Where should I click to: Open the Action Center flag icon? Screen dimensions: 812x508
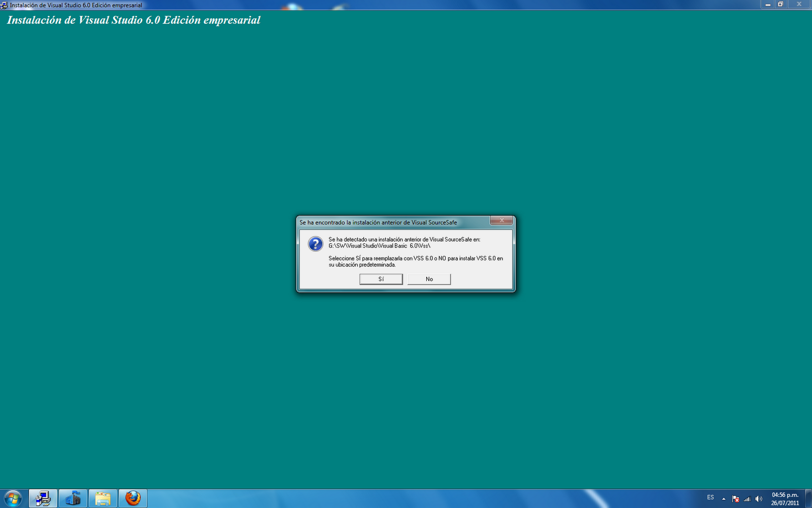(735, 498)
